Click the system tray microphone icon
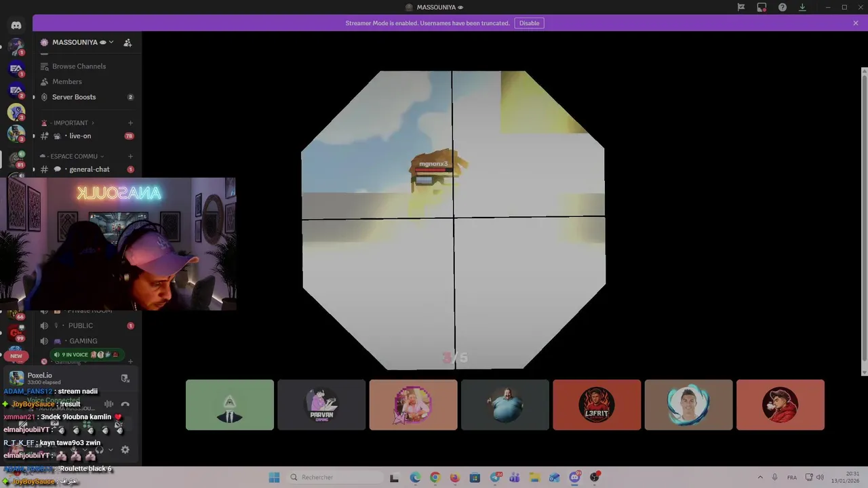The height and width of the screenshot is (488, 868). [774, 477]
